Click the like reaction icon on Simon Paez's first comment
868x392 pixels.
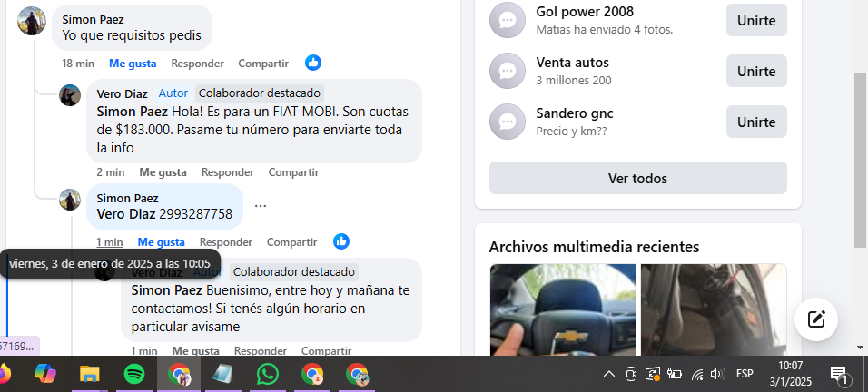(313, 63)
